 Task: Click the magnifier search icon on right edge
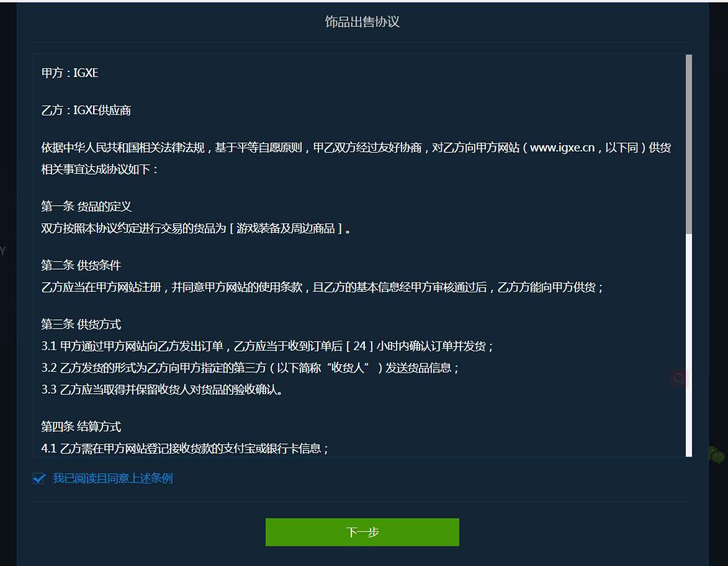(x=679, y=379)
